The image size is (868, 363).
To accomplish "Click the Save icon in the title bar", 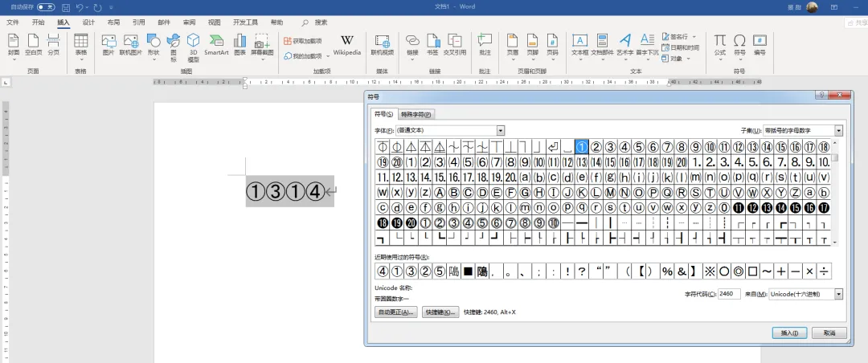I will [x=64, y=7].
